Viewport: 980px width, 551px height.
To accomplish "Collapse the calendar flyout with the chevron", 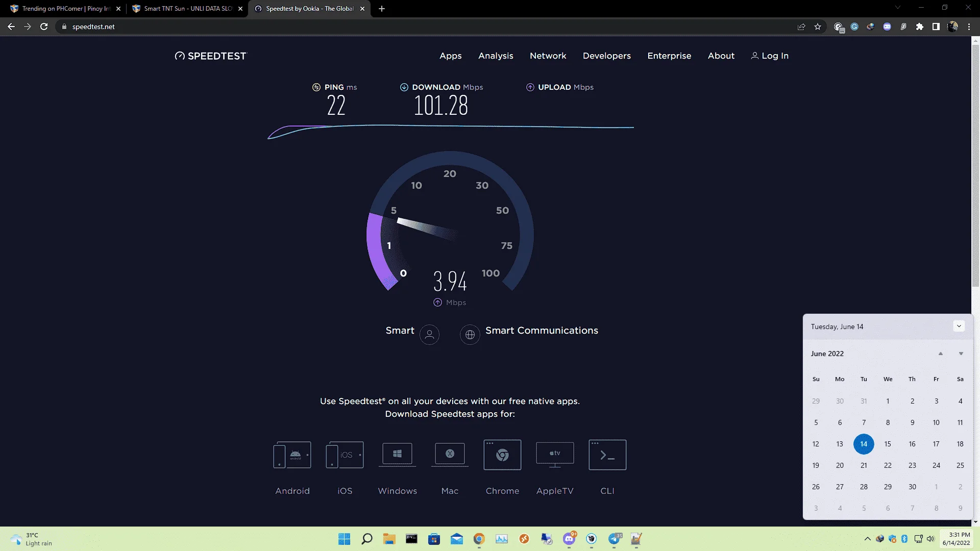I will point(959,327).
